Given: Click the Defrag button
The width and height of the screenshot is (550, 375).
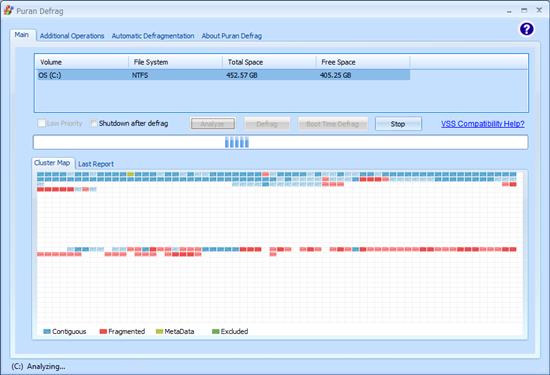Looking at the screenshot, I should pos(267,124).
